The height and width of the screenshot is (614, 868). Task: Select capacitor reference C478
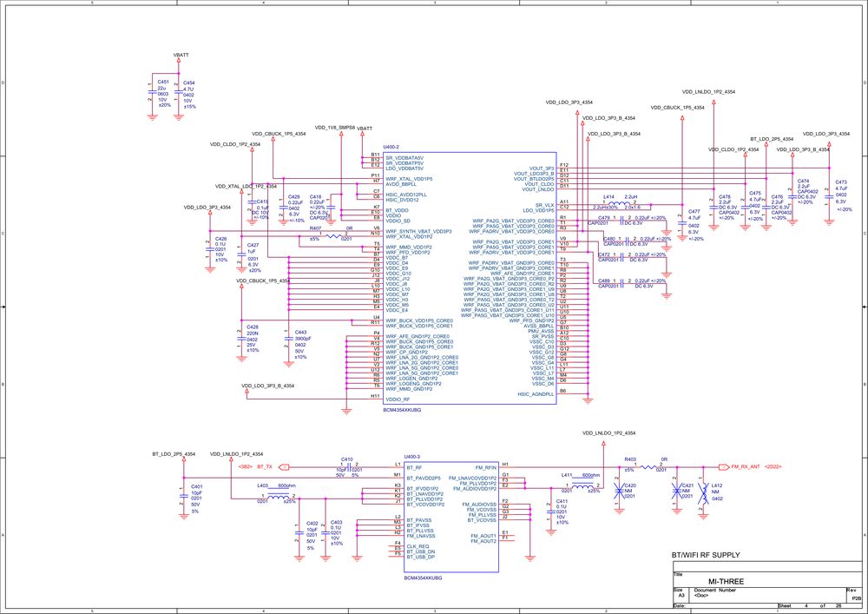(725, 197)
